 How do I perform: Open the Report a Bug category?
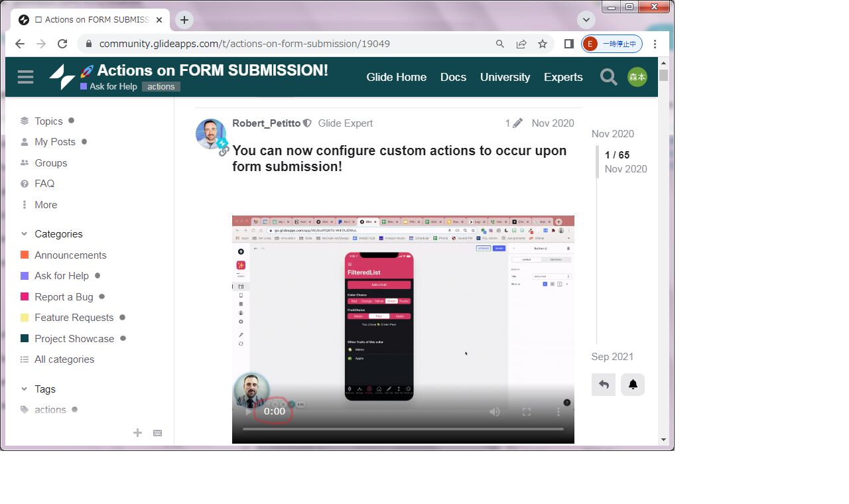coord(63,297)
